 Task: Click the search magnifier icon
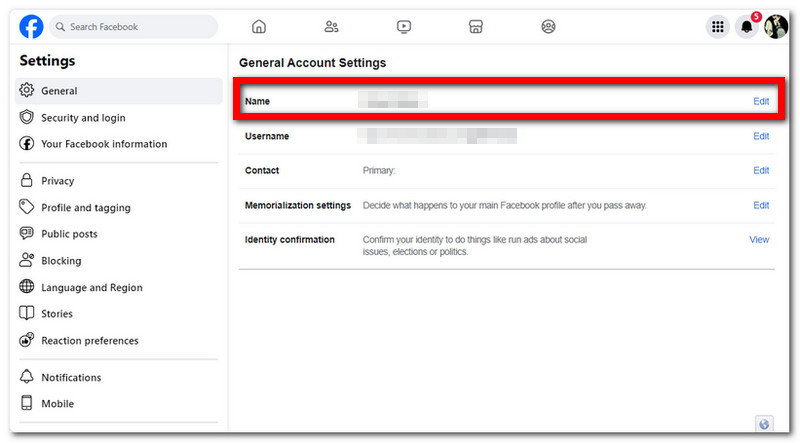click(60, 27)
